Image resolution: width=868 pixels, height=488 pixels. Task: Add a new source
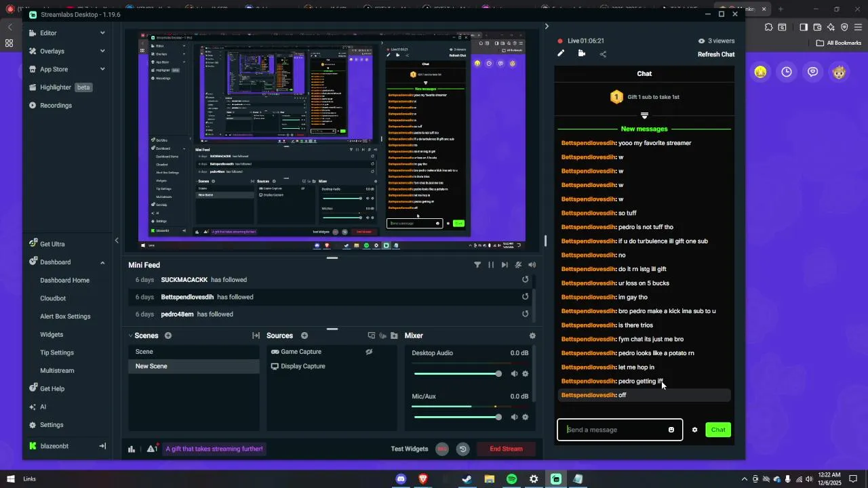(x=304, y=335)
